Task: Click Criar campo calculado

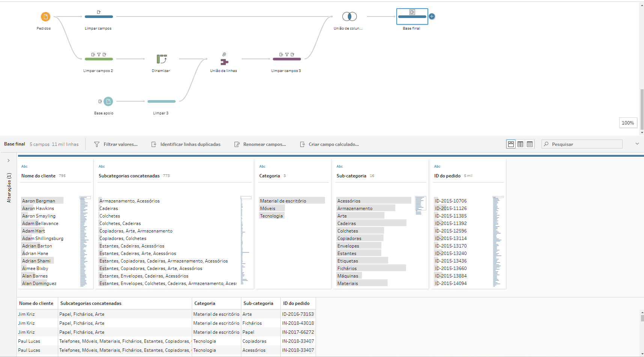Action: click(x=330, y=144)
